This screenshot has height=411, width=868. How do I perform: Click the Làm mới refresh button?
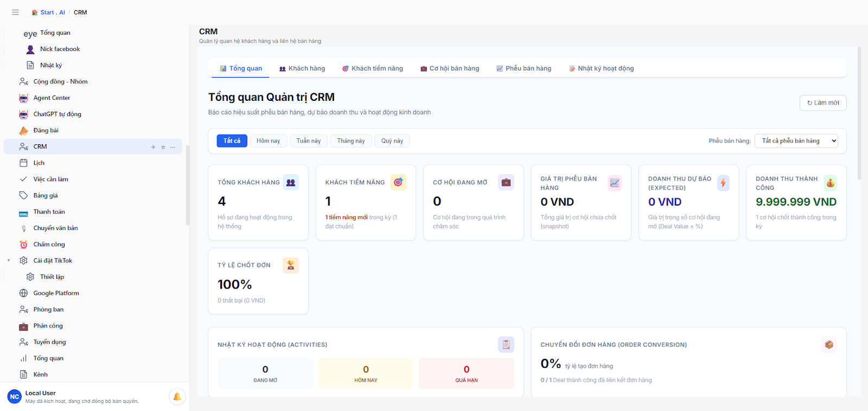pyautogui.click(x=823, y=103)
